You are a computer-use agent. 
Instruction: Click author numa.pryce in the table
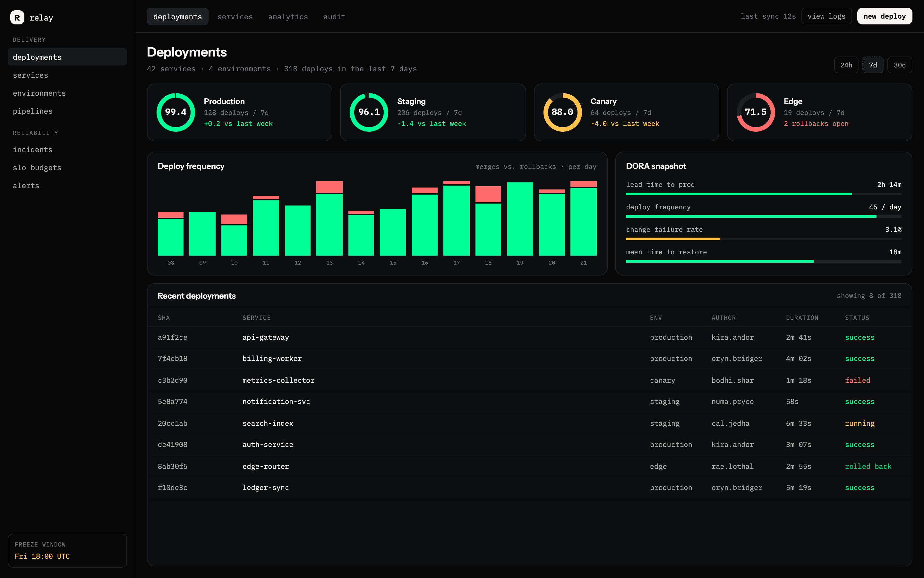click(733, 401)
